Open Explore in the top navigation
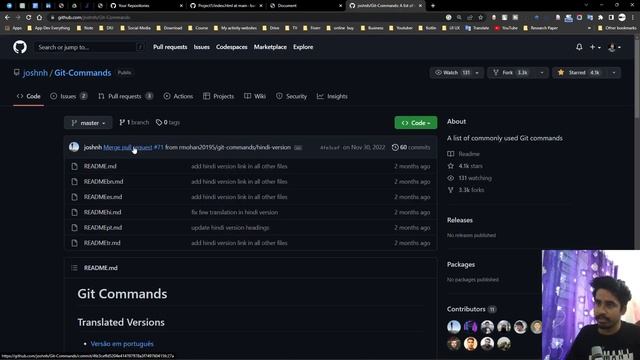The width and height of the screenshot is (640, 360). pyautogui.click(x=303, y=47)
